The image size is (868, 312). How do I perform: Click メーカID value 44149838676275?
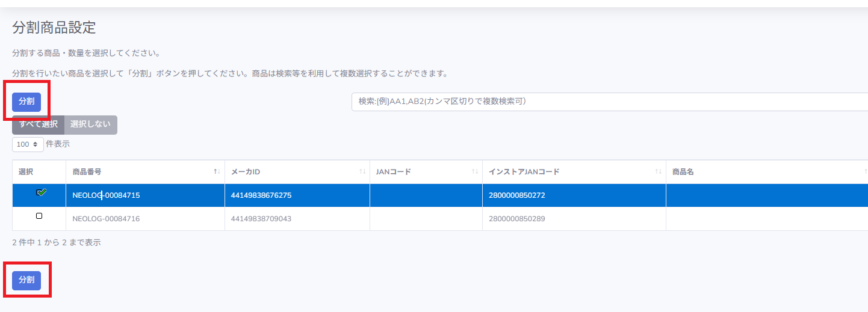(261, 195)
